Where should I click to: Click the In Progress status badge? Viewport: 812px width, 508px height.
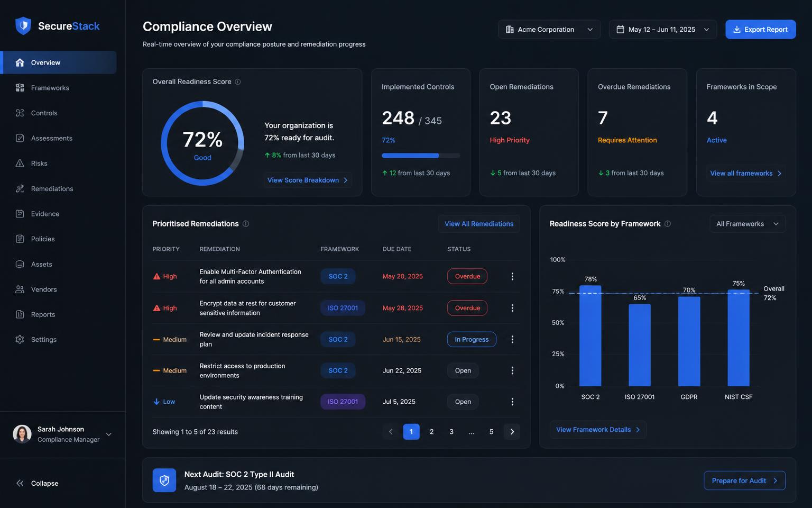(x=472, y=339)
